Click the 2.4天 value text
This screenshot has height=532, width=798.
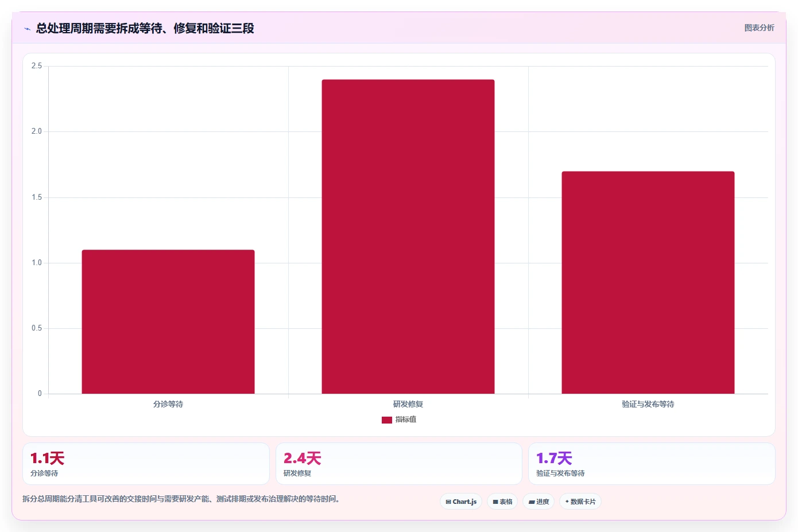coord(302,458)
